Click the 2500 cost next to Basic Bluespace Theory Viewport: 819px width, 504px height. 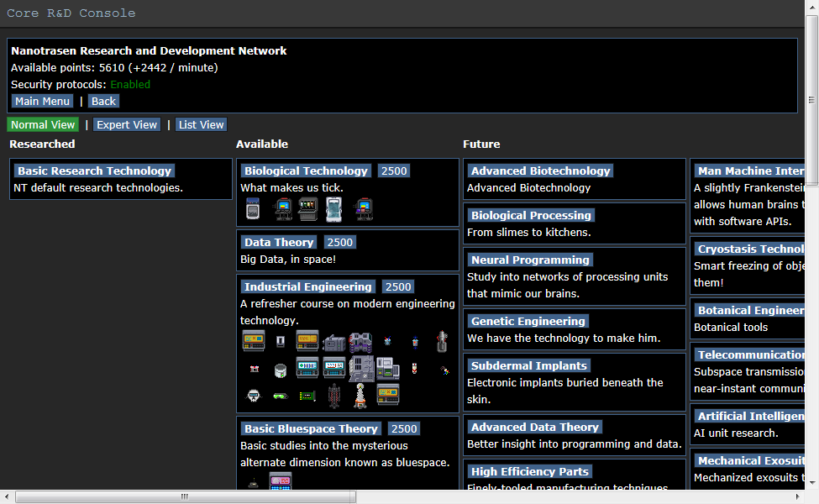click(404, 428)
